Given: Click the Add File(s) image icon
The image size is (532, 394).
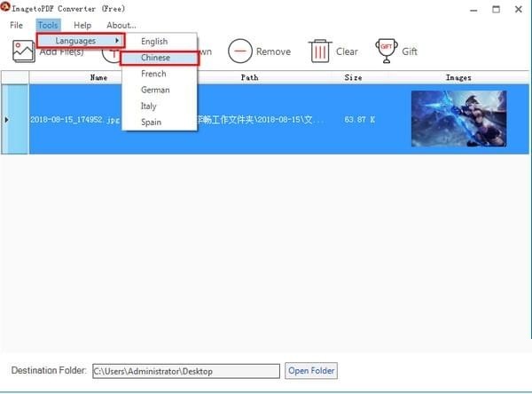Looking at the screenshot, I should 23,51.
